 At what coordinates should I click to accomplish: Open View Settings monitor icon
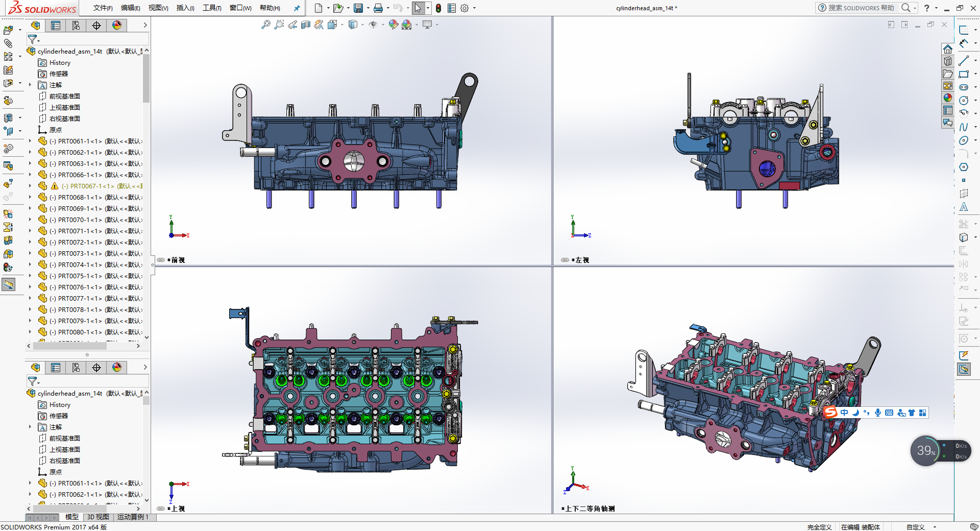coord(427,25)
